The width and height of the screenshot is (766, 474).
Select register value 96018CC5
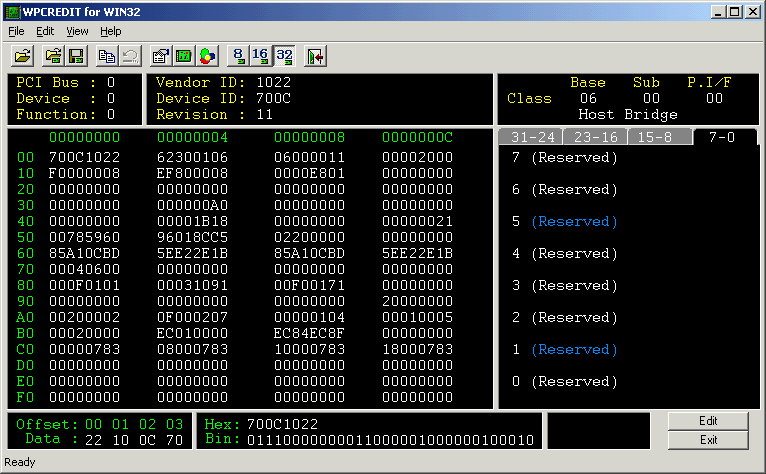coord(192,237)
